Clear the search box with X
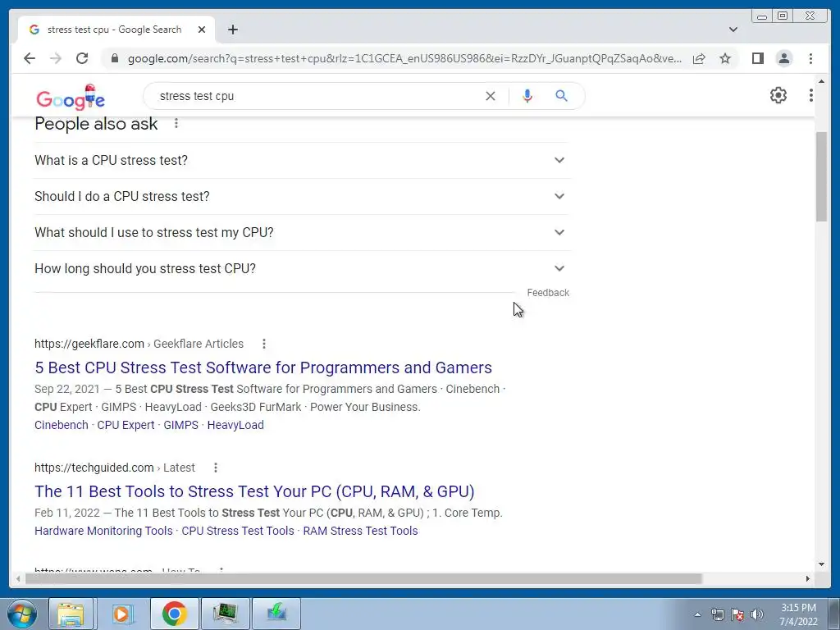Screen dimensions: 840x630 (x=491, y=96)
